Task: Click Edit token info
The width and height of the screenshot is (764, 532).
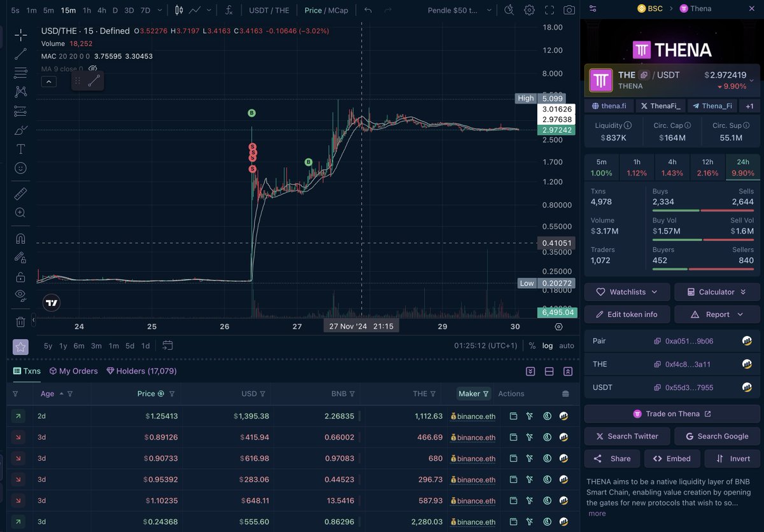Action: 627,314
